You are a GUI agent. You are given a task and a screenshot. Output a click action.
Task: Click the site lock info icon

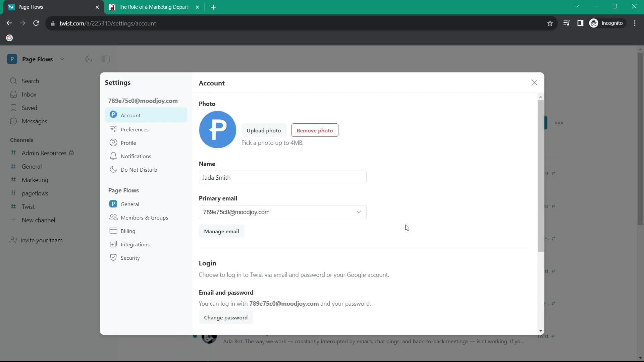[53, 23]
